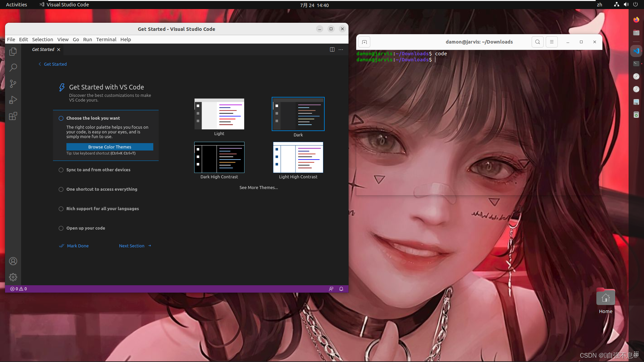Click the Accounts icon in activity bar
This screenshot has height=362, width=644.
pos(13,261)
